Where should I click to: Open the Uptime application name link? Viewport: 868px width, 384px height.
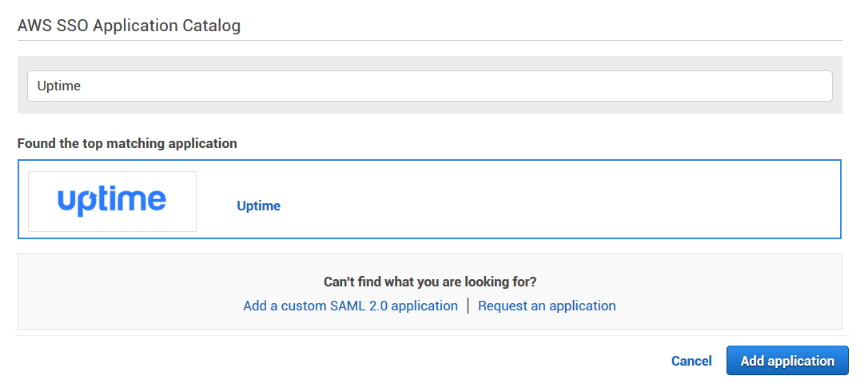(258, 206)
